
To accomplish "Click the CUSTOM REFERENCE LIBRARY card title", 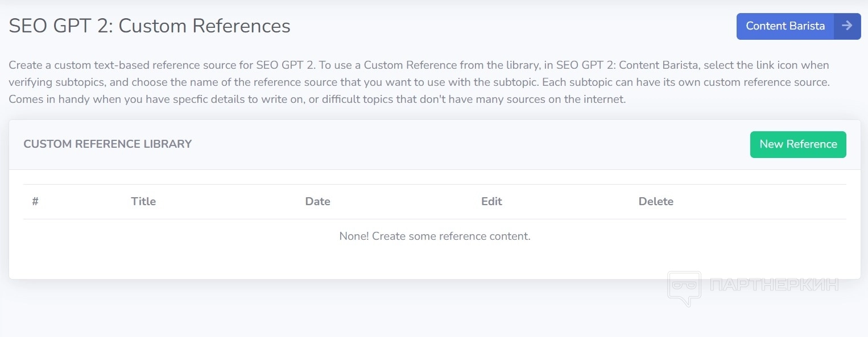I will pos(108,144).
